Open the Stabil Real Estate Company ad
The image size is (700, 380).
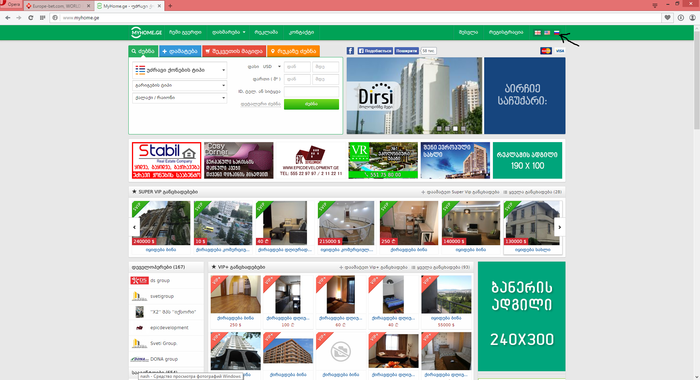166,160
